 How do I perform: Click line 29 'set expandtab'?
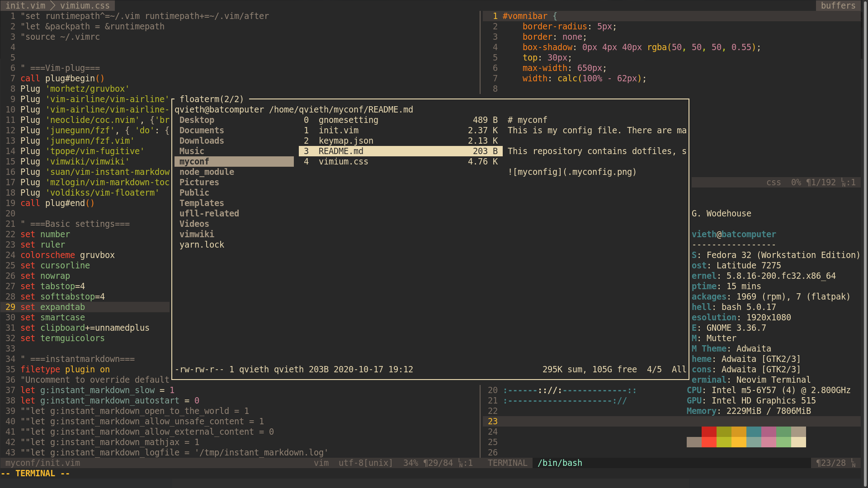(52, 307)
